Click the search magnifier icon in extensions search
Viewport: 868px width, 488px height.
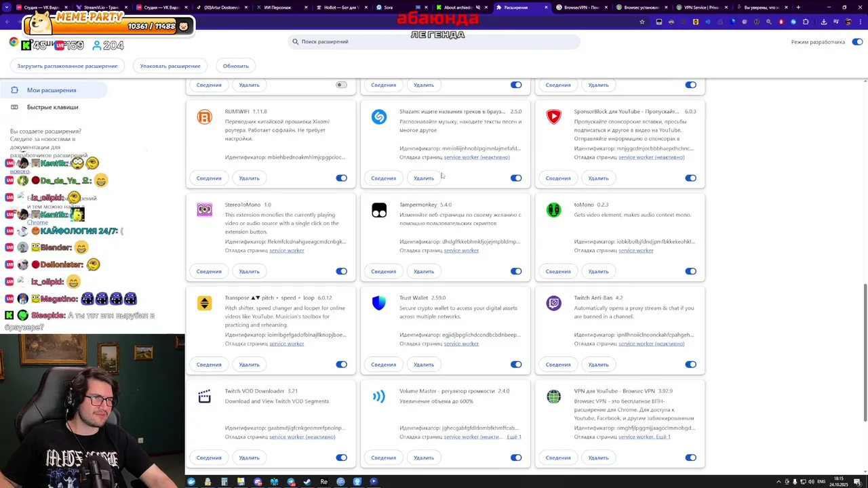click(x=296, y=41)
